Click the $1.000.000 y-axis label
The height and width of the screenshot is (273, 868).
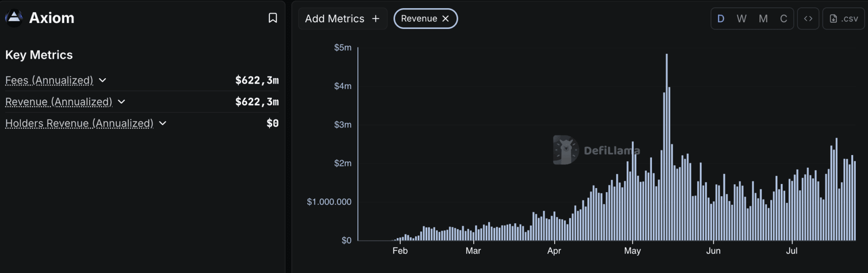click(x=329, y=202)
